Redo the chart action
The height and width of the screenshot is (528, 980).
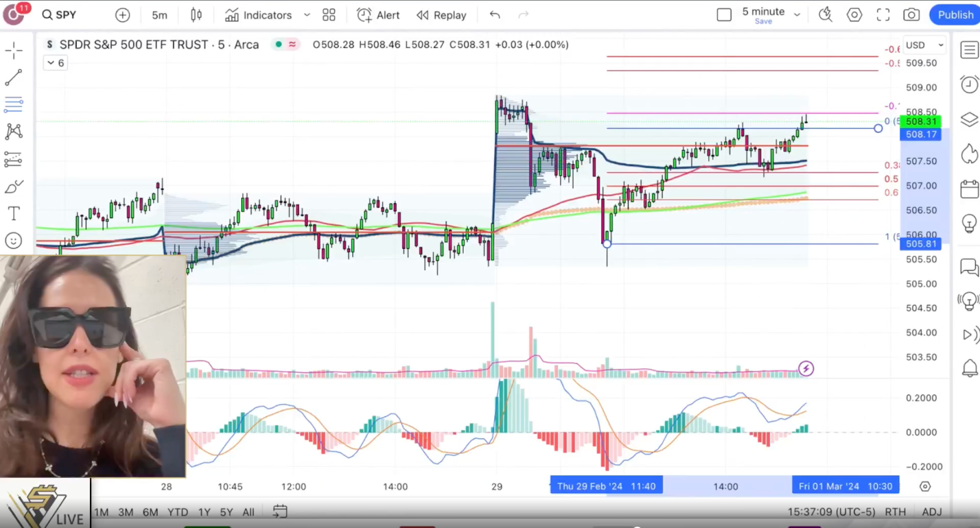pyautogui.click(x=523, y=15)
